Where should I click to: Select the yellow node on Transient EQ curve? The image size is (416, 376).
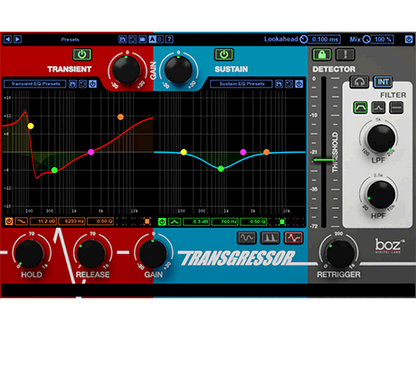(x=31, y=126)
